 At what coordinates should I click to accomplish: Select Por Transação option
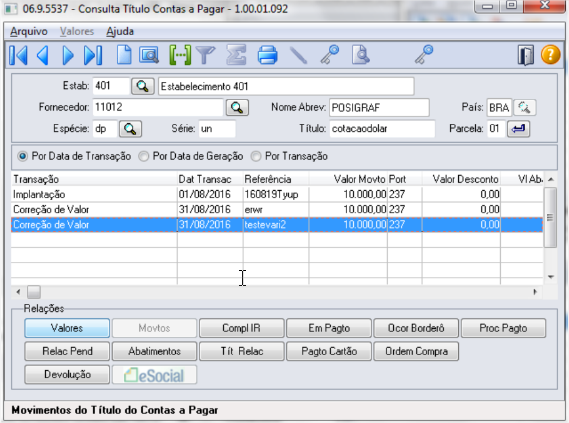289,156
